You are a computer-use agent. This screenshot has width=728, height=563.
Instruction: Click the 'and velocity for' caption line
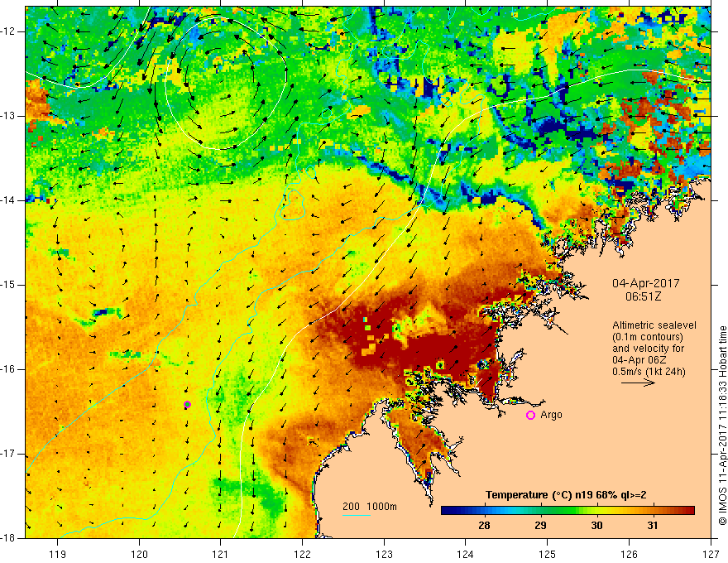tap(648, 349)
